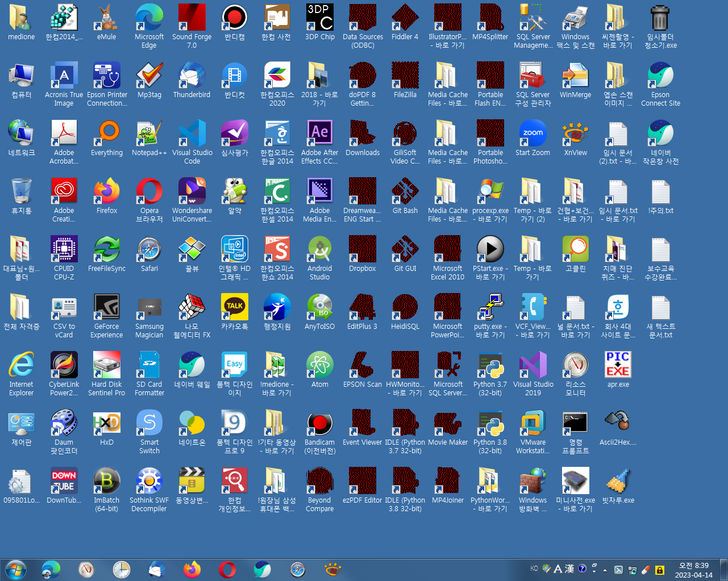
Task: Launch Opera from the taskbar
Action: pos(227,569)
